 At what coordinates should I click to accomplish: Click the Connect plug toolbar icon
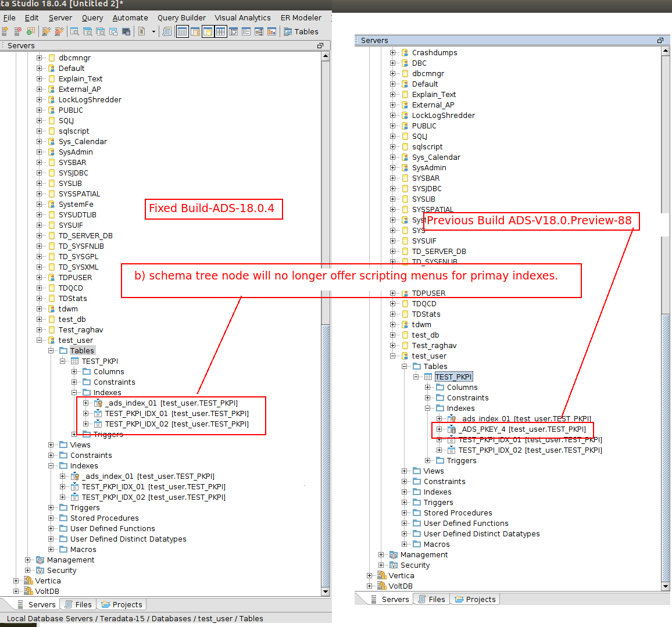point(47,31)
